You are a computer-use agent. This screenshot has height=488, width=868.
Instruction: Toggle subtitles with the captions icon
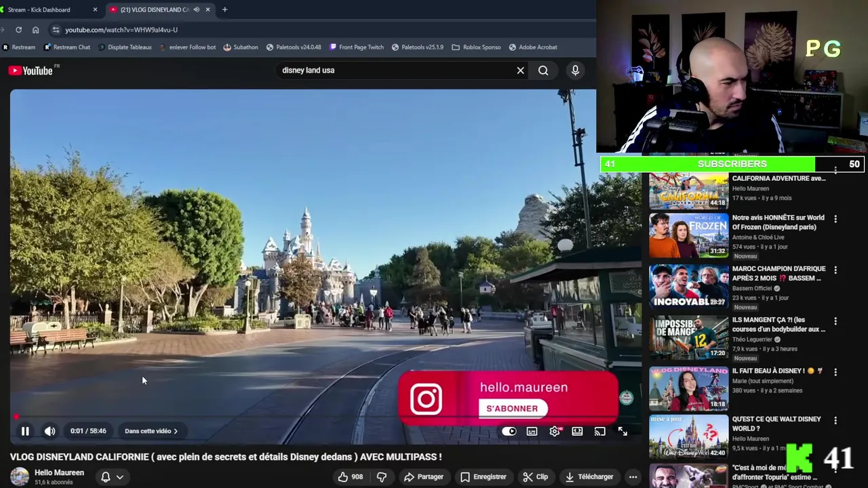[x=532, y=431]
